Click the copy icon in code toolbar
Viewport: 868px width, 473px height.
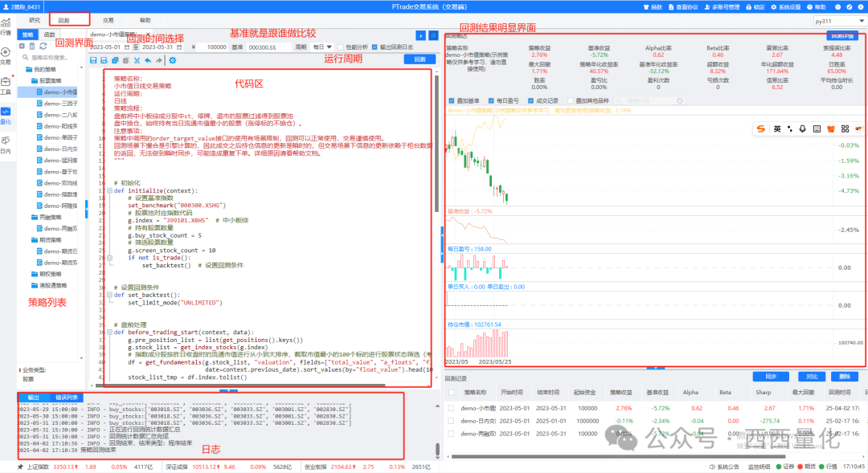[115, 60]
